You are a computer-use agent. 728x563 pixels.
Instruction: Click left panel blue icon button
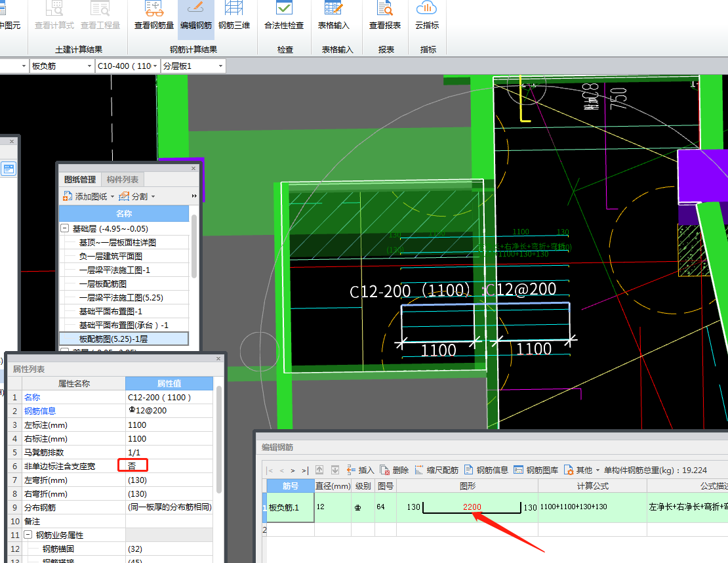8,168
